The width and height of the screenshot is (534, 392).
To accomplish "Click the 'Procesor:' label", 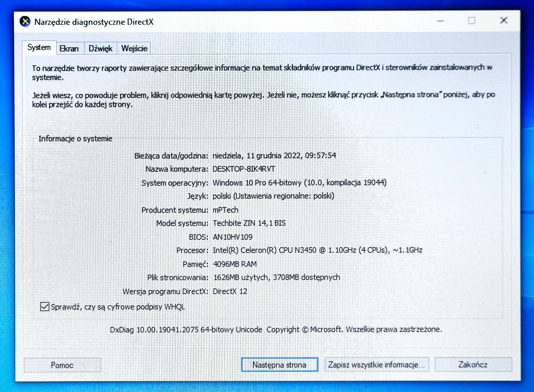I will 192,250.
